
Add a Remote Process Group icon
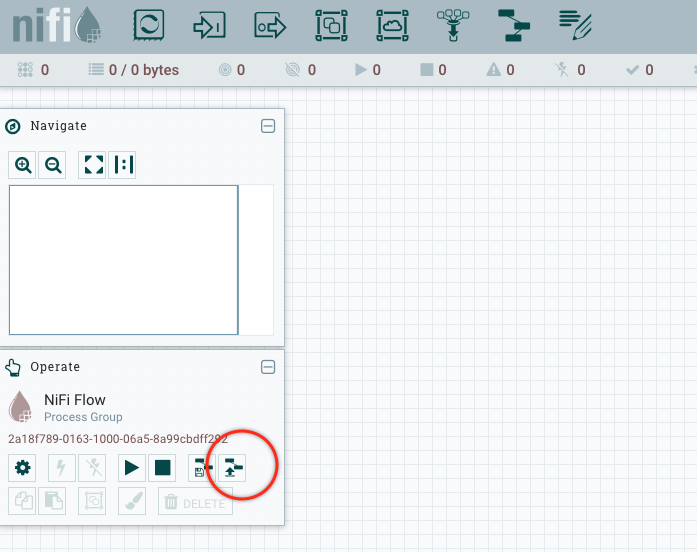392,25
